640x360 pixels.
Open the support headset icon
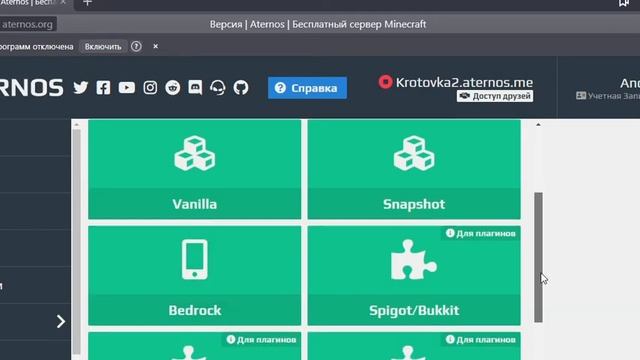[218, 88]
